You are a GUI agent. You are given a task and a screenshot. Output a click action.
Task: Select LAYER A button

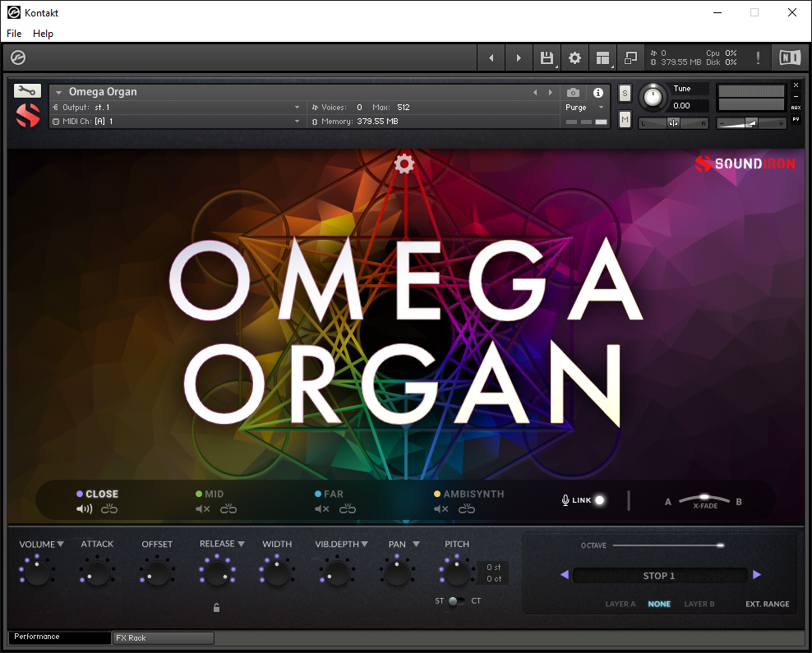pyautogui.click(x=621, y=604)
